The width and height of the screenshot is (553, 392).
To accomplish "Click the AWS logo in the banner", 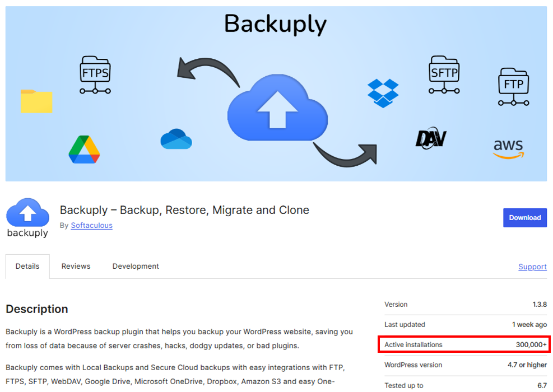I will [x=508, y=147].
